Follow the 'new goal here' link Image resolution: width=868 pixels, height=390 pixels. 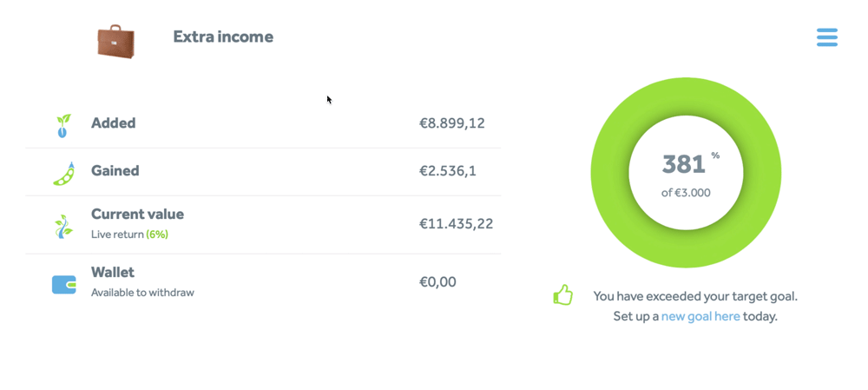[700, 316]
